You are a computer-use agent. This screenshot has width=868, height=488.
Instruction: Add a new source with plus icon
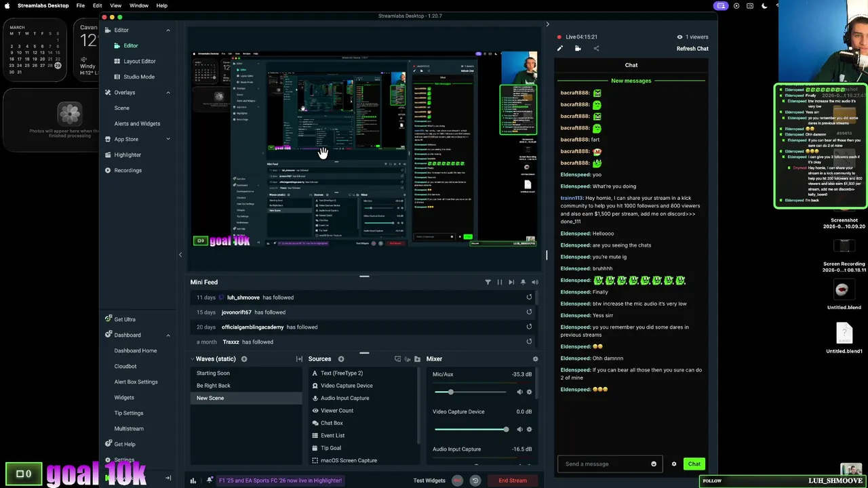pyautogui.click(x=341, y=359)
